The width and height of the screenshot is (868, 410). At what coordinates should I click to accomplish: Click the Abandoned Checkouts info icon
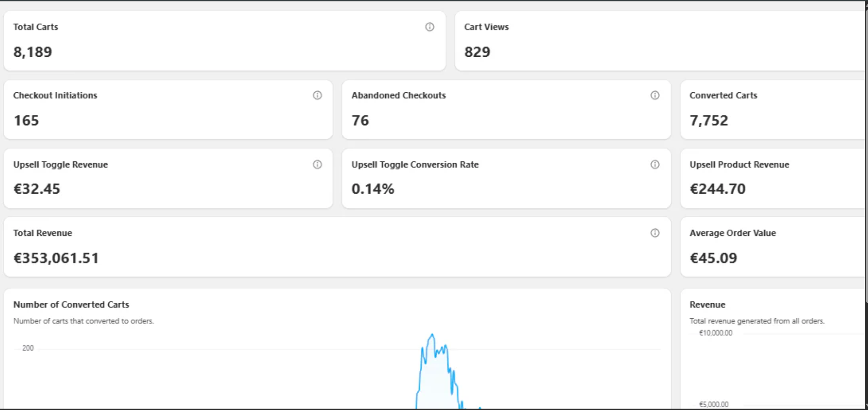coord(655,95)
